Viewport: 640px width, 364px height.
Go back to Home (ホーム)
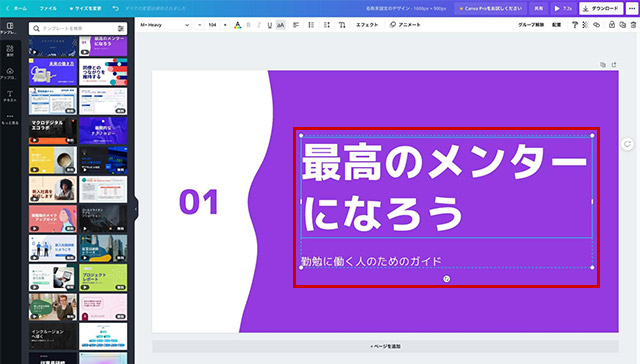16,8
